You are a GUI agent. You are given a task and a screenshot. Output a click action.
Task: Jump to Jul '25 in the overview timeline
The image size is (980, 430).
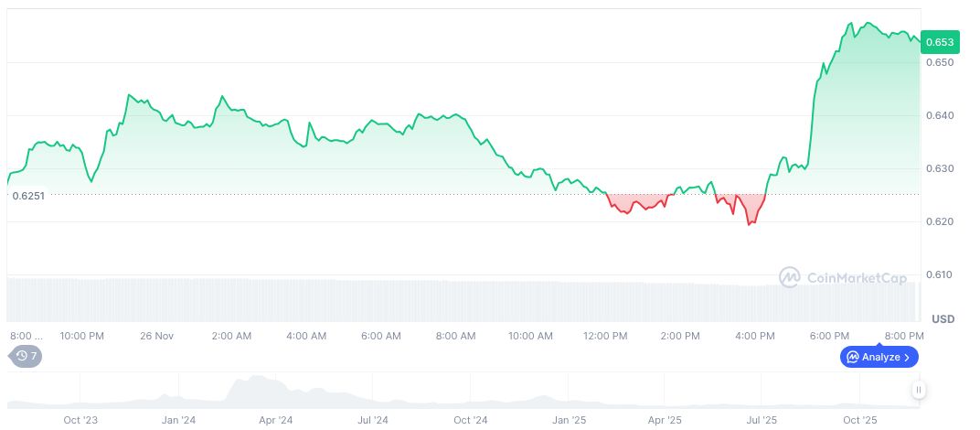763,420
